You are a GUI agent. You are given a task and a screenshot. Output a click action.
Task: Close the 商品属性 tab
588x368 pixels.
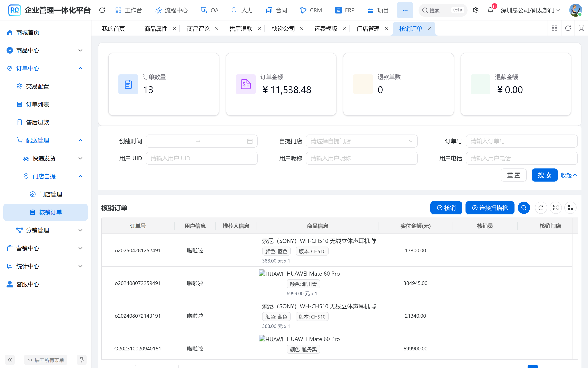coord(174,29)
